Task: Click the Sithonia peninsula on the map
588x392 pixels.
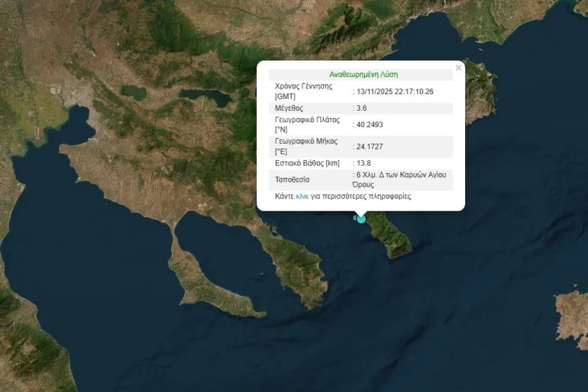Action: tap(294, 265)
